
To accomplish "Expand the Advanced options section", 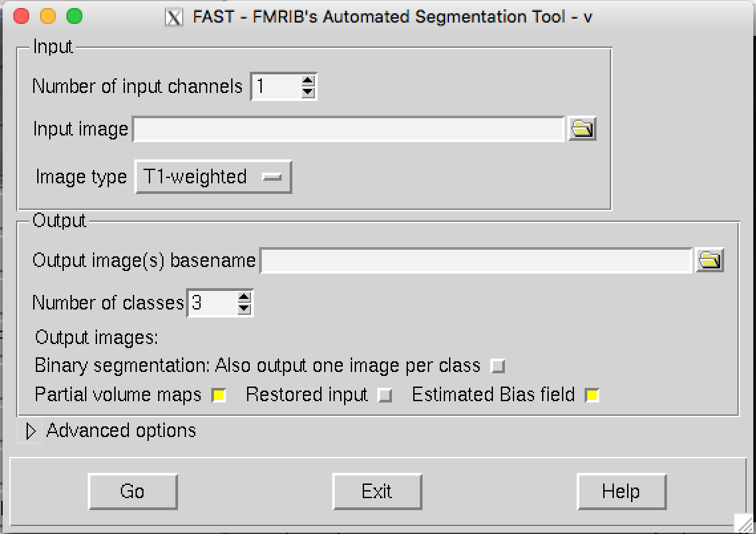I will (31, 431).
